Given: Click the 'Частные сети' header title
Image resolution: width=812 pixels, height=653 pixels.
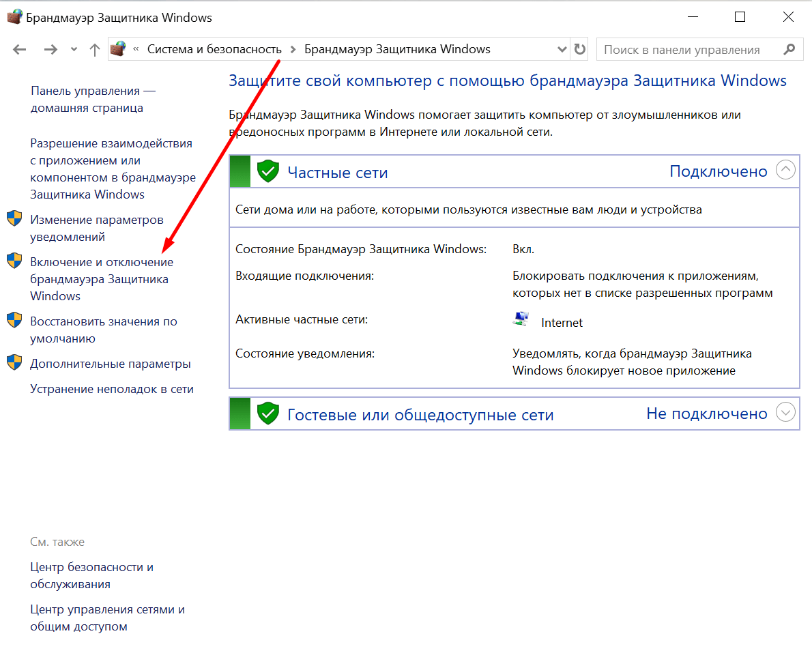Looking at the screenshot, I should (x=338, y=173).
